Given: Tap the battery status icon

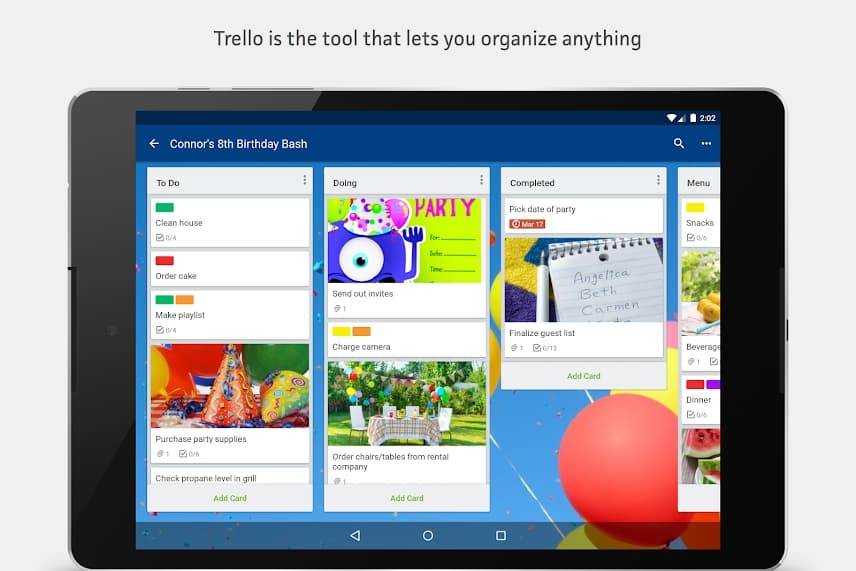Looking at the screenshot, I should 692,118.
